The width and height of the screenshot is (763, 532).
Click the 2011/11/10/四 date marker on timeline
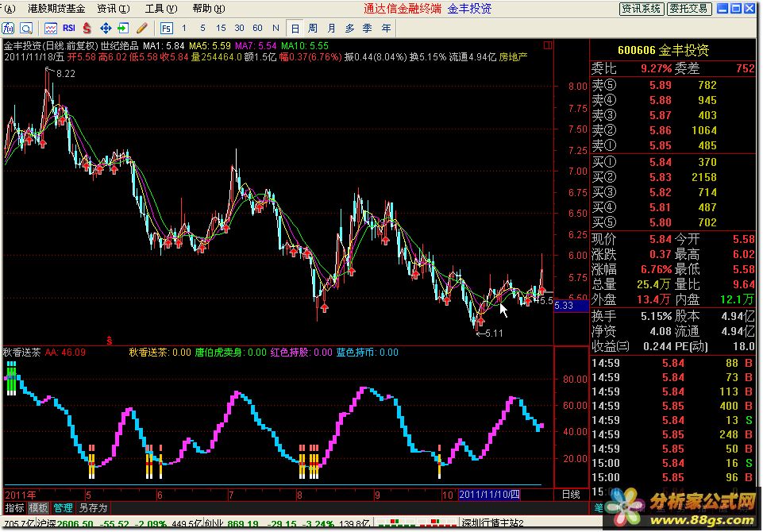(x=490, y=495)
